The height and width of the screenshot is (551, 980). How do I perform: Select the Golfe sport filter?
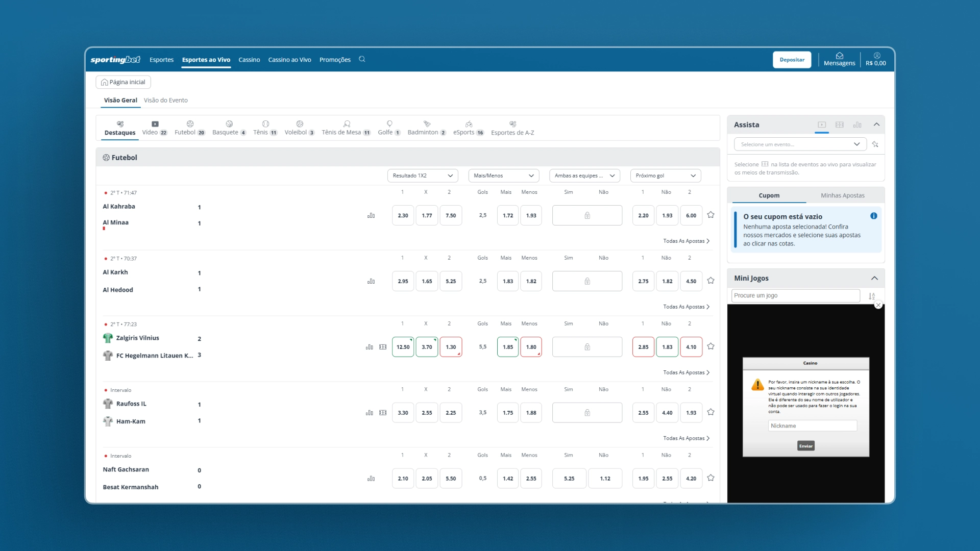point(389,128)
